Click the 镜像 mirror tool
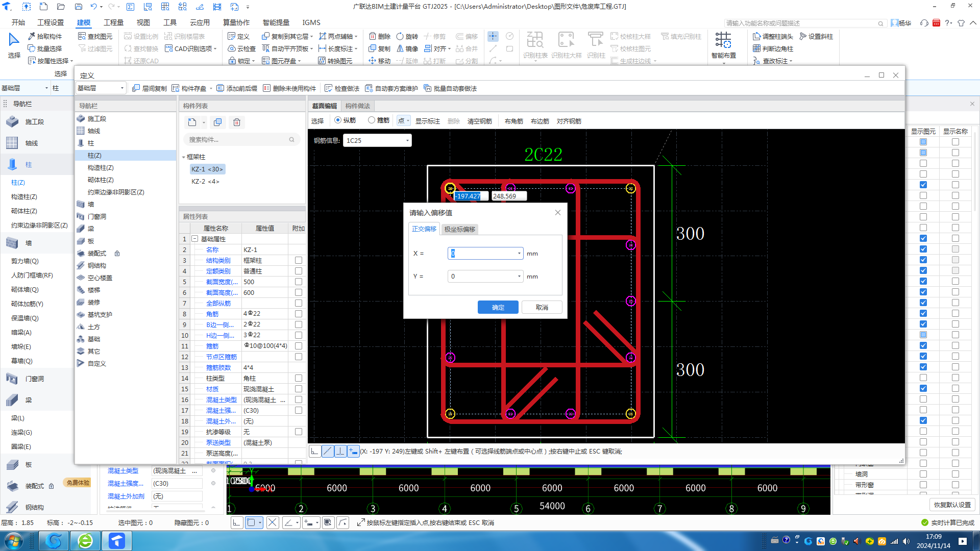Image resolution: width=980 pixels, height=551 pixels. coord(407,48)
